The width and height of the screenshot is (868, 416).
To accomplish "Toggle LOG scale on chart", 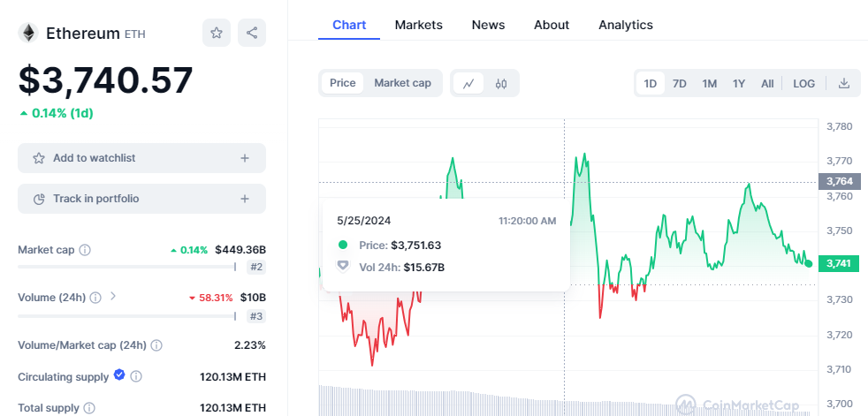I will tap(803, 84).
